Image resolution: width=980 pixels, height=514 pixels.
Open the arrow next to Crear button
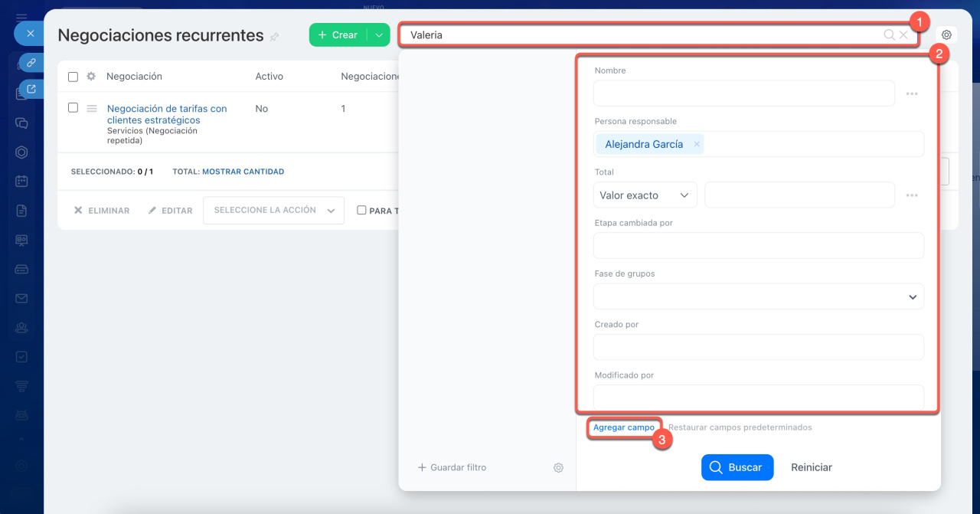[378, 35]
